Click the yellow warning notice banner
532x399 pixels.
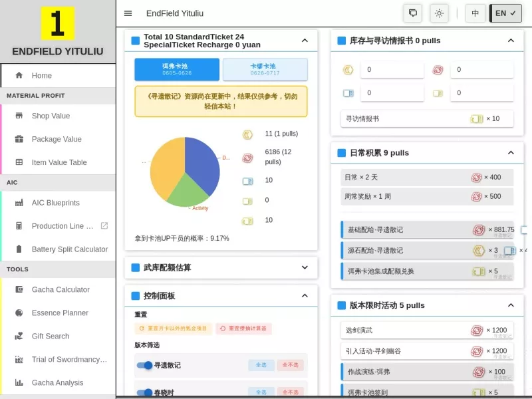coord(221,101)
